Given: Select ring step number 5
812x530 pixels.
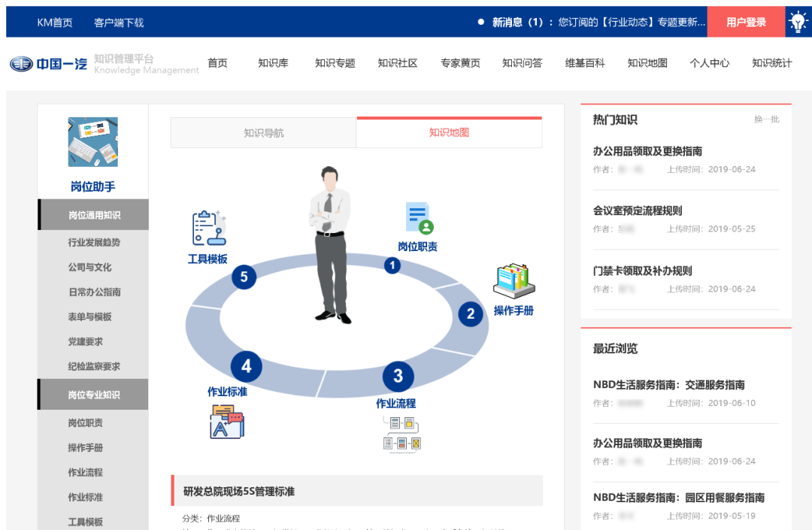Looking at the screenshot, I should [x=244, y=277].
